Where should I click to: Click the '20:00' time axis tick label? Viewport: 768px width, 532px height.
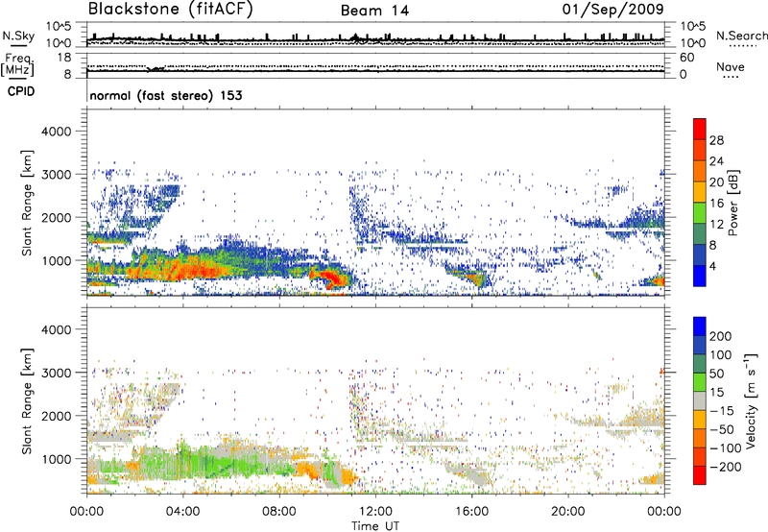tap(567, 512)
